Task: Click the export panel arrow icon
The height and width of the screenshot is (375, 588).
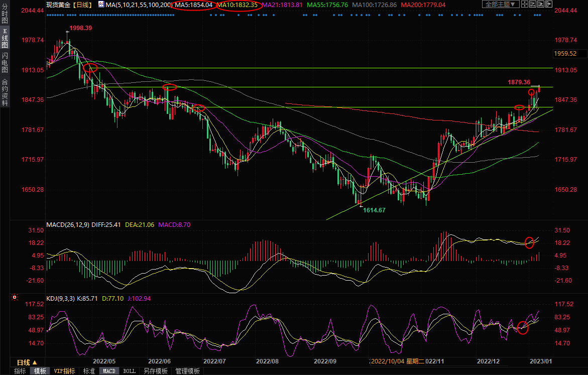Action: [x=549, y=5]
